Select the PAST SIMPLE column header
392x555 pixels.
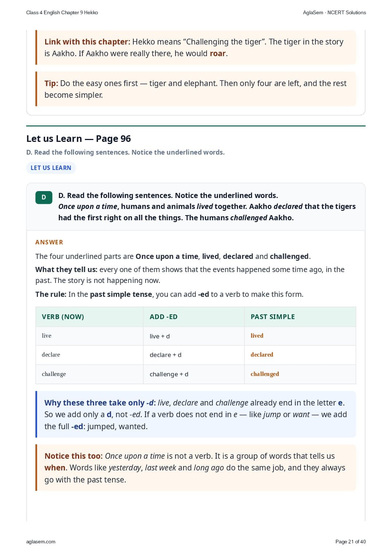click(300, 317)
